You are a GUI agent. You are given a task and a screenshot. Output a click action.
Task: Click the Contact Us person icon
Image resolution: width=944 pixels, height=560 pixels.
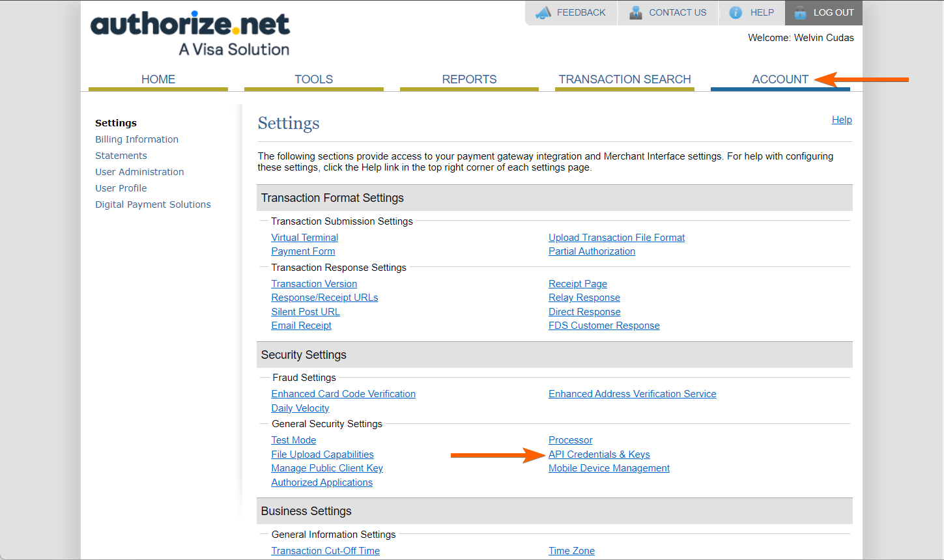(x=635, y=13)
